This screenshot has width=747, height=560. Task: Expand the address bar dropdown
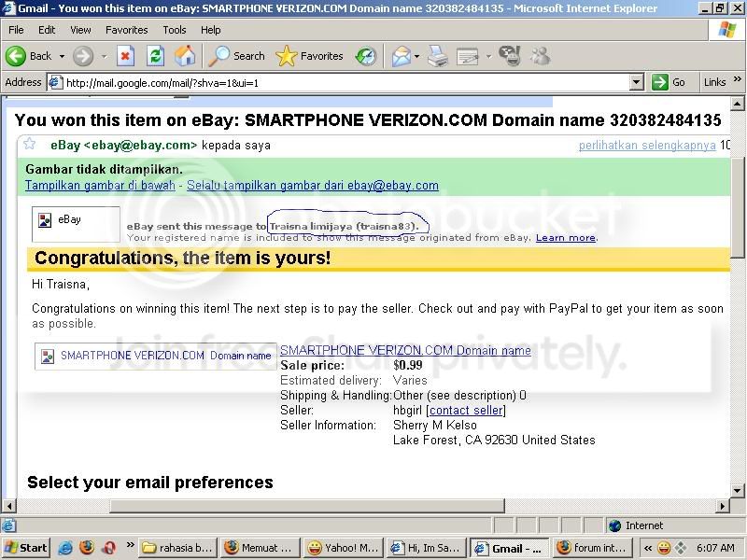637,82
